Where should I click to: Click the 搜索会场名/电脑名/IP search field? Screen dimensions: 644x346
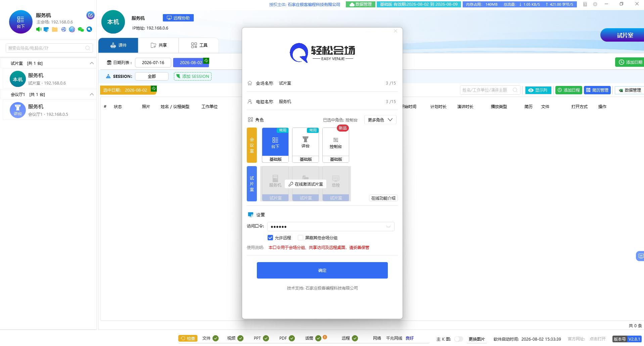coord(49,48)
